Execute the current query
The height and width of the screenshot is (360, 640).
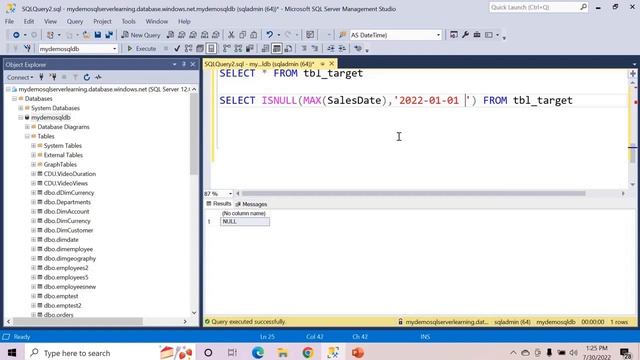tap(141, 49)
